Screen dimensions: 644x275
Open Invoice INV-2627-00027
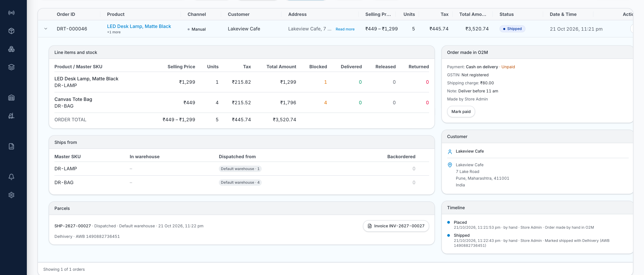396,226
